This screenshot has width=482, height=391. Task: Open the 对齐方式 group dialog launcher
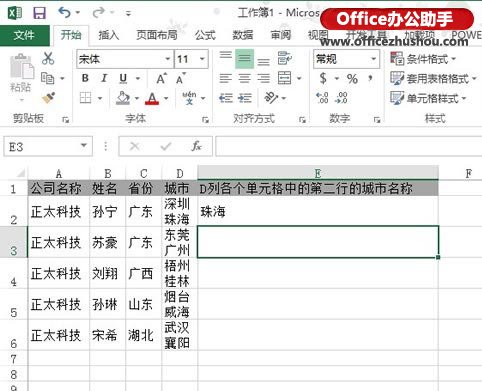[x=302, y=120]
